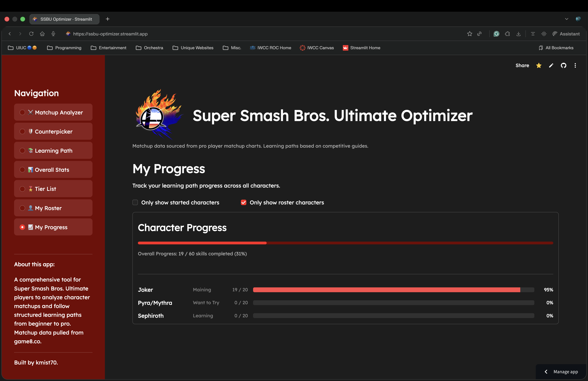Viewport: 588px width, 381px height.
Task: Open Streamlit Home bookmark
Action: (361, 48)
